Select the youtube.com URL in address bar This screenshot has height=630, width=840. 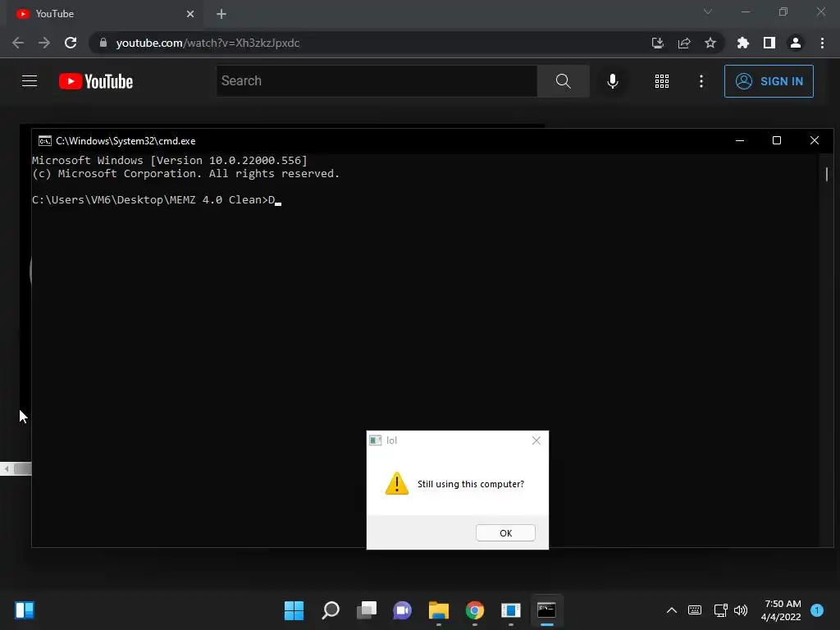208,43
